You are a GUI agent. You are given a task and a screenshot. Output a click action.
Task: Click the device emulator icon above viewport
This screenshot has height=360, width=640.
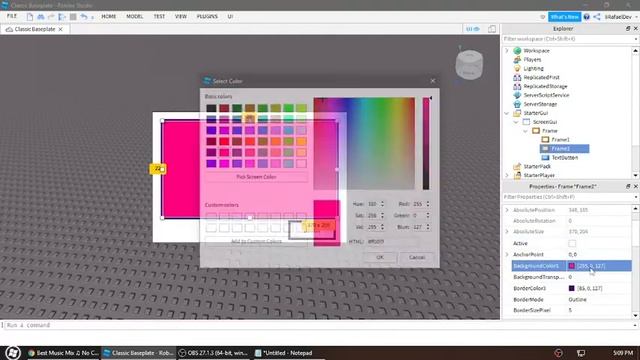coord(492,29)
